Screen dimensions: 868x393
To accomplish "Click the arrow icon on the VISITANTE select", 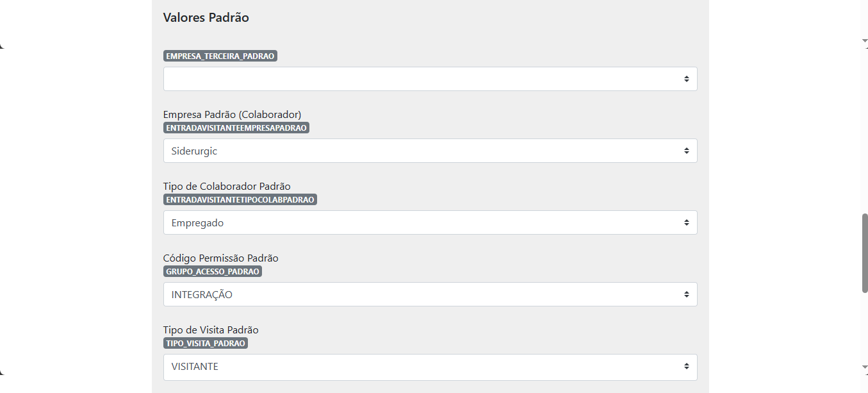I will coord(686,367).
